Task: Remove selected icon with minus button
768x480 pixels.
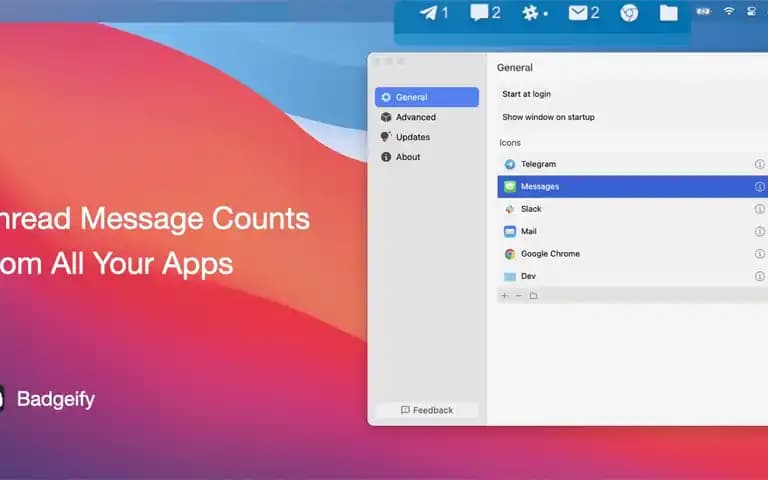Action: coord(519,296)
